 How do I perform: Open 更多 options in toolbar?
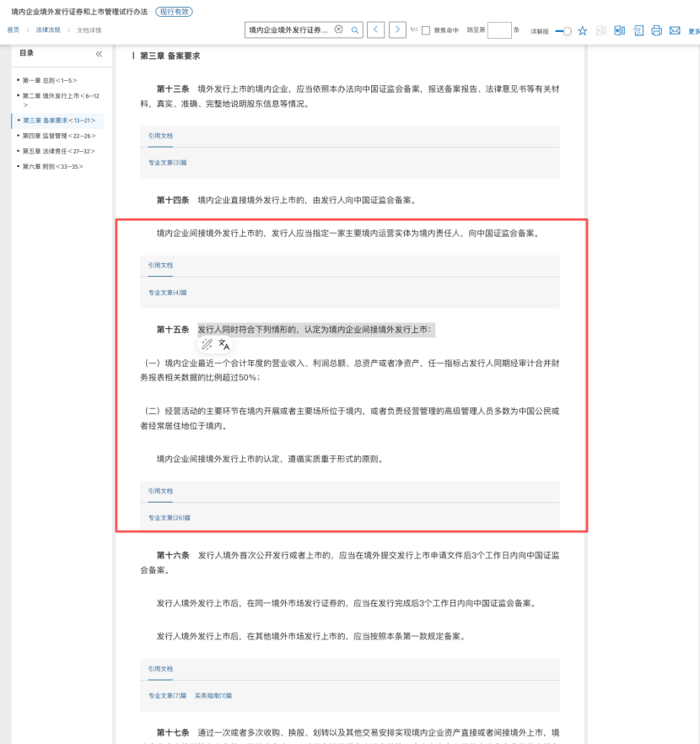pyautogui.click(x=693, y=31)
